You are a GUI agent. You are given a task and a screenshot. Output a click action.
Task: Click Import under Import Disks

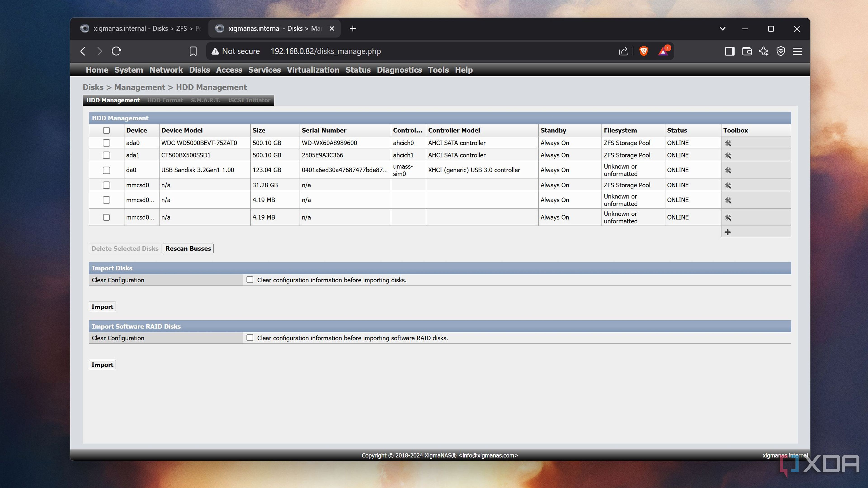point(102,307)
